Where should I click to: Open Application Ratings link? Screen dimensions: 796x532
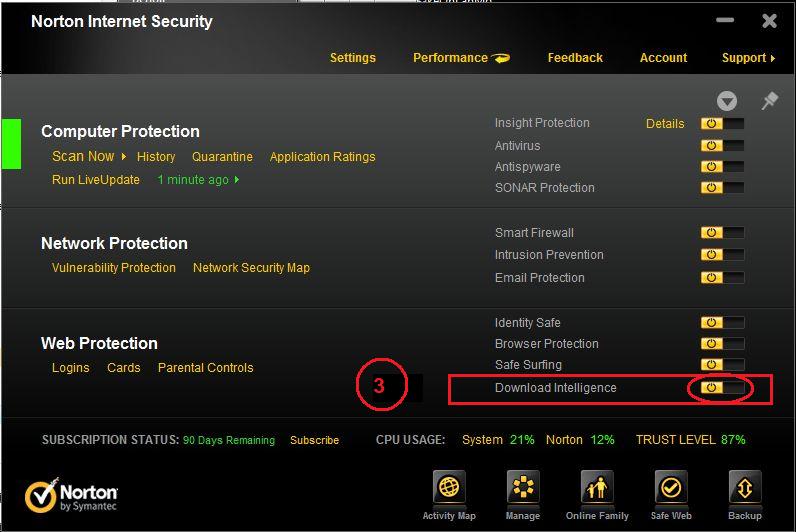click(322, 157)
